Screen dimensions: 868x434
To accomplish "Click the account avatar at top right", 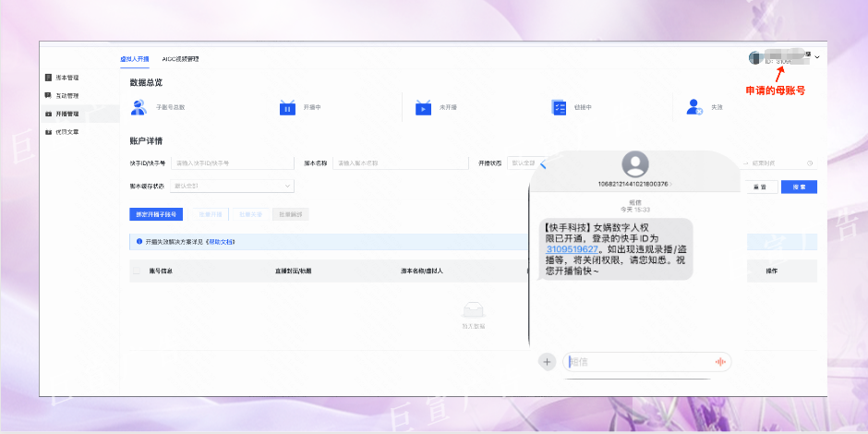I will coord(755,57).
